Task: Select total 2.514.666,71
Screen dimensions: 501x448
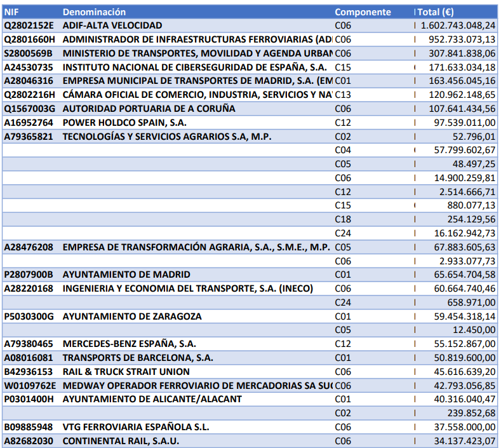Action: (x=467, y=192)
